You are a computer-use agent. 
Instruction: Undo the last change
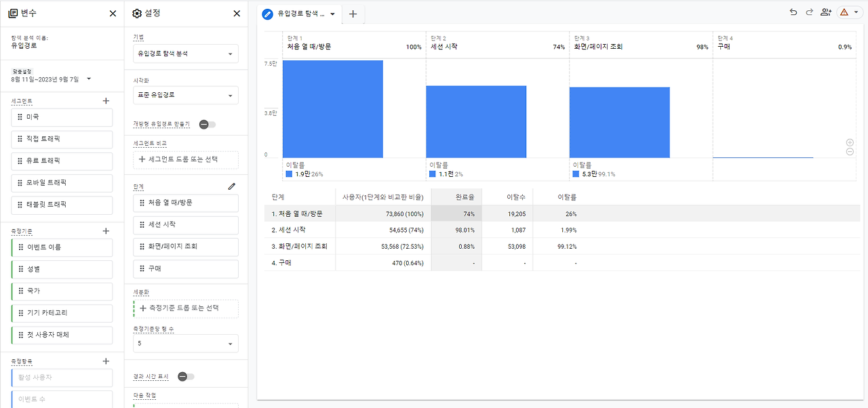click(x=793, y=12)
